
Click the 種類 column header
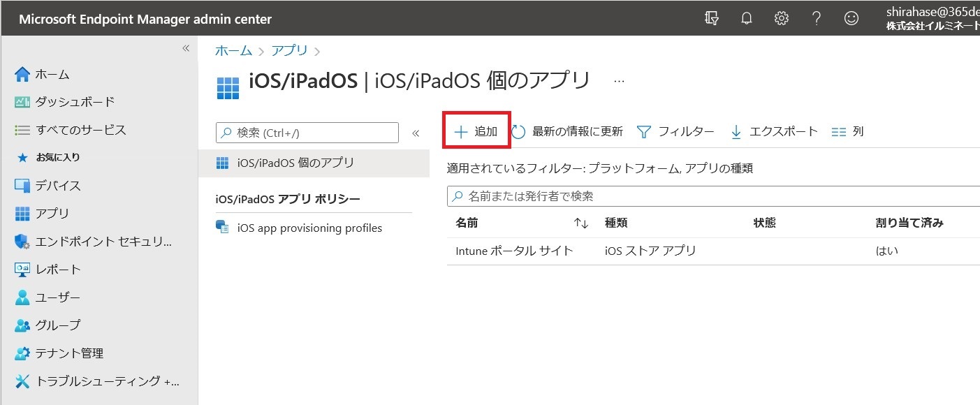(x=616, y=223)
